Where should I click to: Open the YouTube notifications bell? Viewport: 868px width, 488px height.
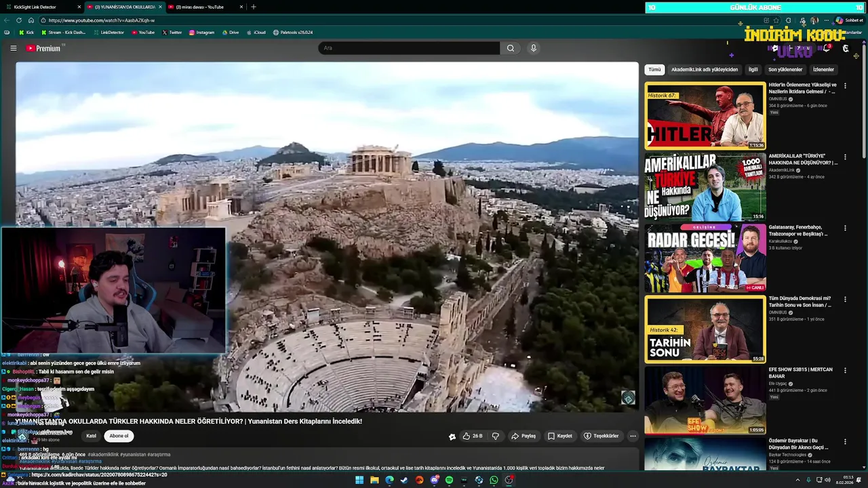click(827, 48)
